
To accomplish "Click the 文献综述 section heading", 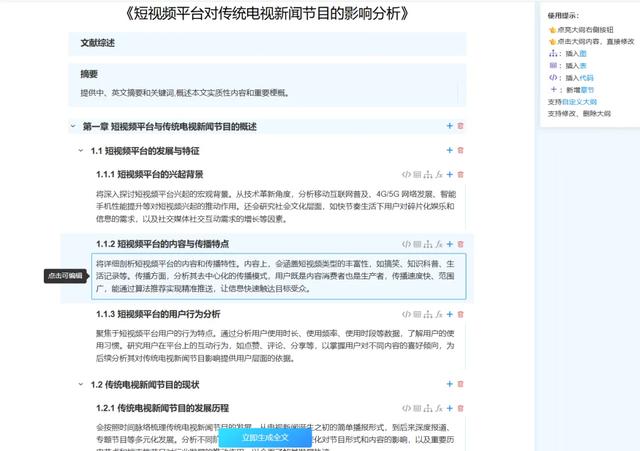I will click(98, 43).
